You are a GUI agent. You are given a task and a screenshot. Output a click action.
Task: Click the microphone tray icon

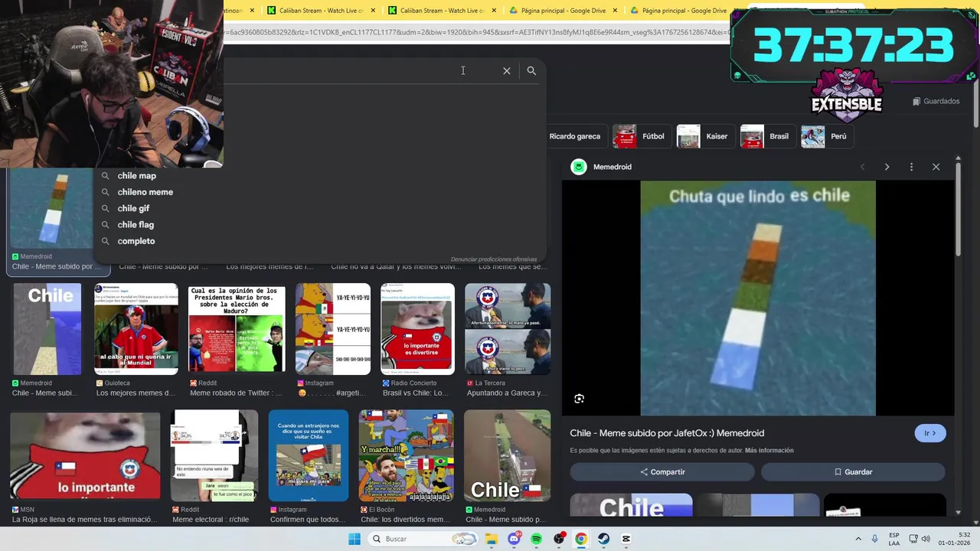pos(874,539)
